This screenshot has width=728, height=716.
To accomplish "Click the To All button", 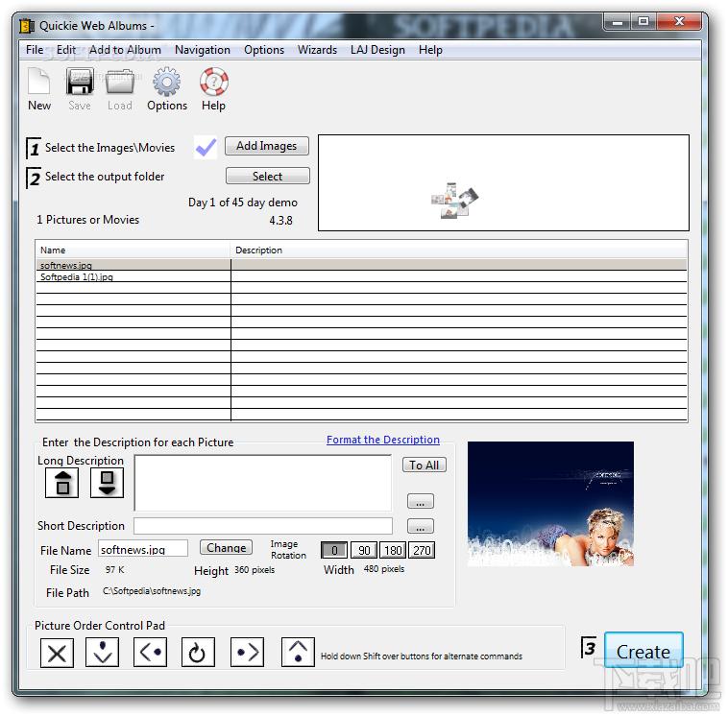I will (x=425, y=465).
